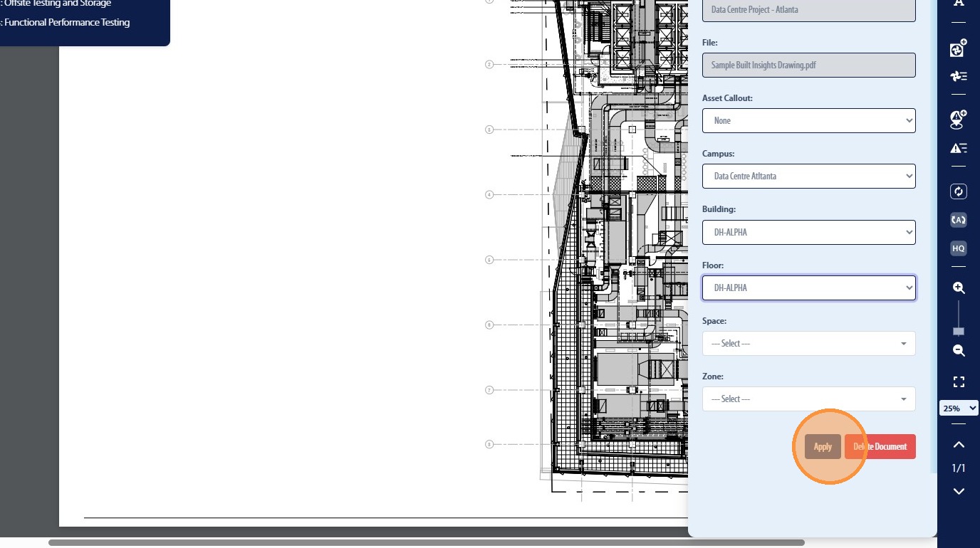This screenshot has width=980, height=548.
Task: Open the 25% zoom level dropdown
Action: click(959, 409)
